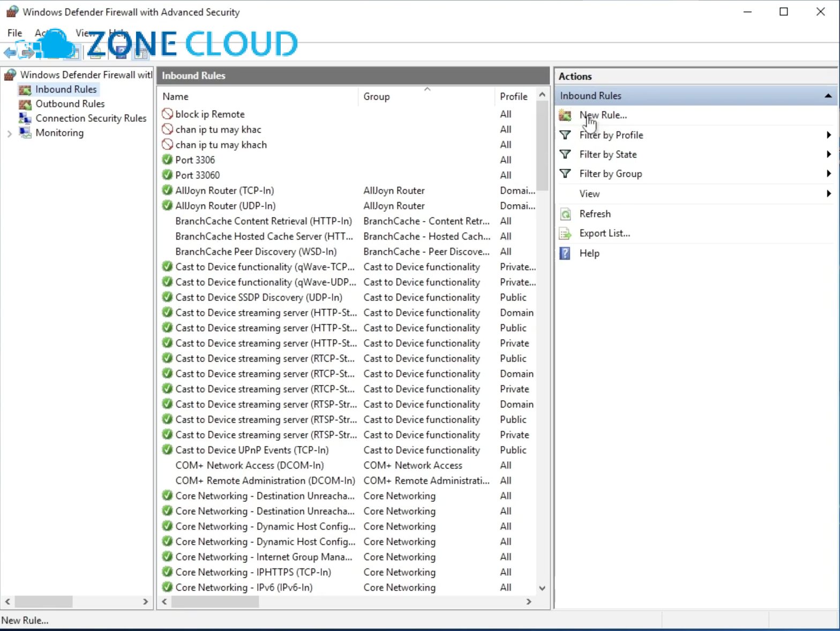Viewport: 840px width, 631px height.
Task: Select Connection Security Rules in the tree
Action: pyautogui.click(x=91, y=118)
